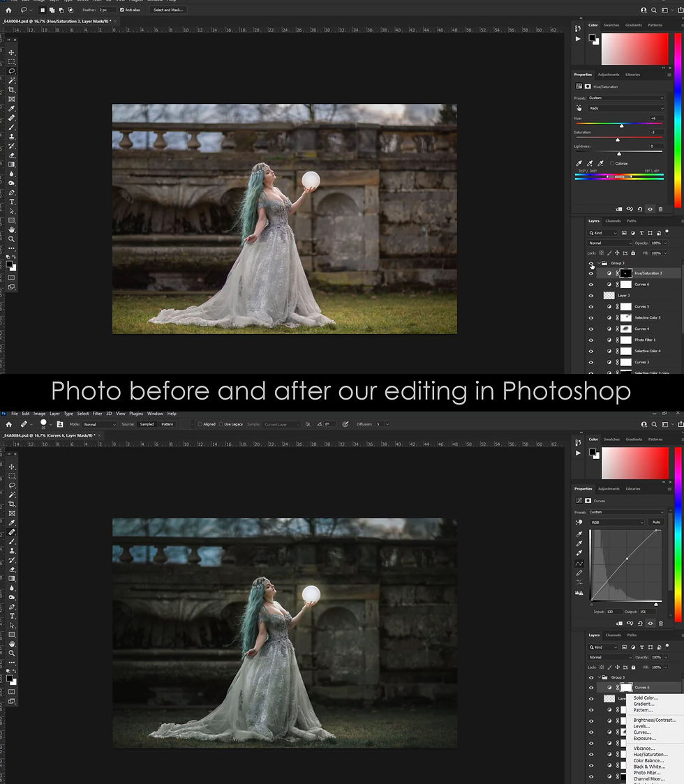Pick the Eyedropper tool in the lower Photoshop toolbar
Image resolution: width=684 pixels, height=784 pixels.
point(11,522)
